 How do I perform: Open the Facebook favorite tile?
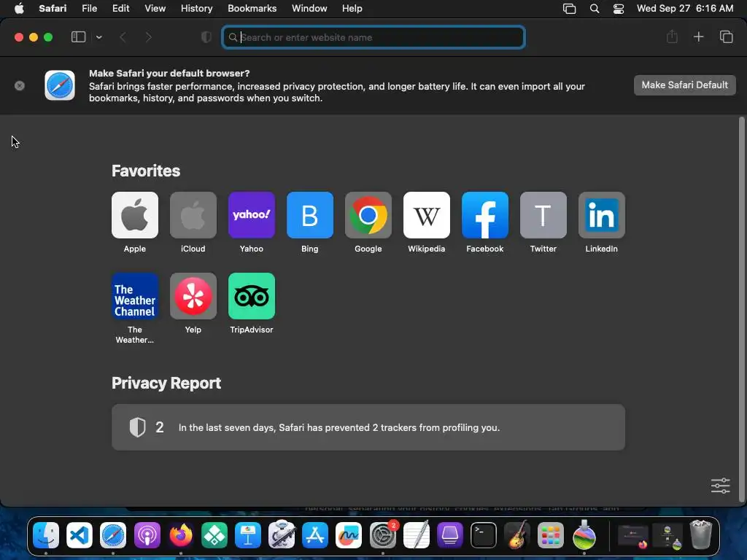click(485, 215)
